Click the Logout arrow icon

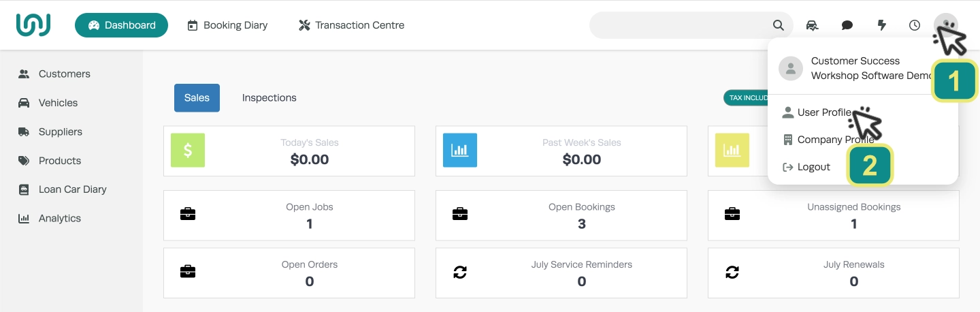click(x=788, y=167)
